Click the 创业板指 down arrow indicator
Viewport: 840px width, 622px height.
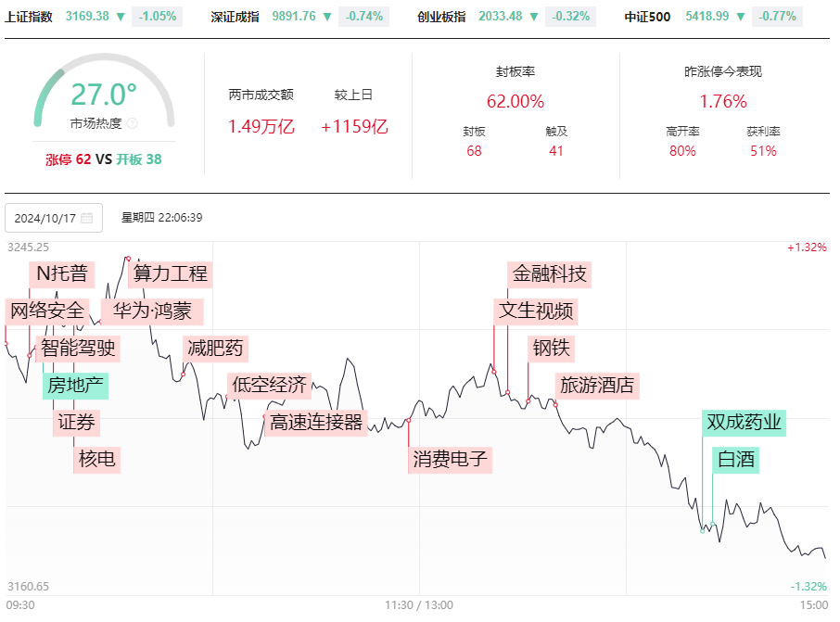click(533, 17)
